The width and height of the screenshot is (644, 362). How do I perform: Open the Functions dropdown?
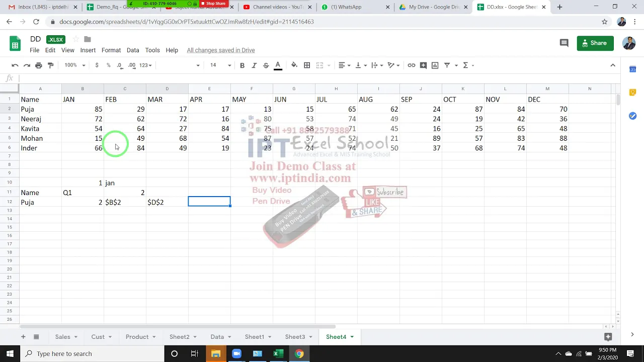tap(468, 65)
